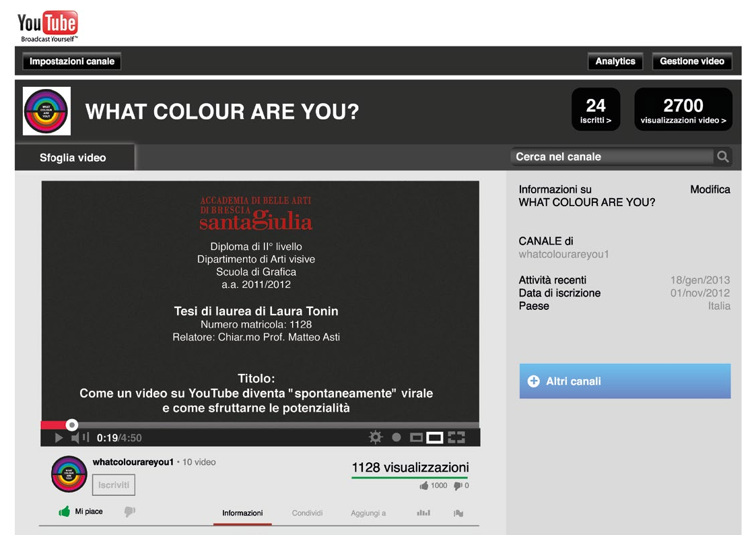Open the statistics bar-chart icon
This screenshot has width=756, height=535.
(x=423, y=513)
